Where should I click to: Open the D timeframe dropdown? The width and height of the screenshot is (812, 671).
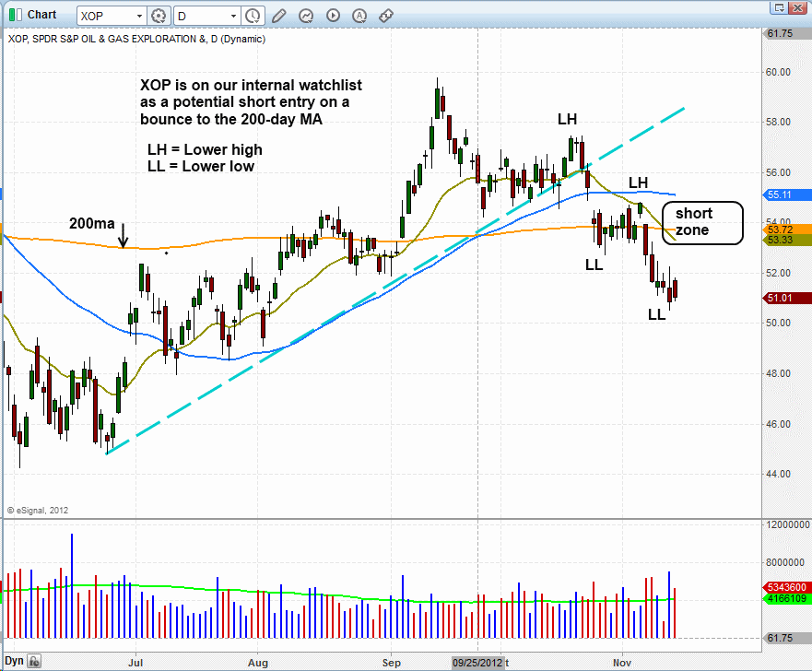pos(233,16)
